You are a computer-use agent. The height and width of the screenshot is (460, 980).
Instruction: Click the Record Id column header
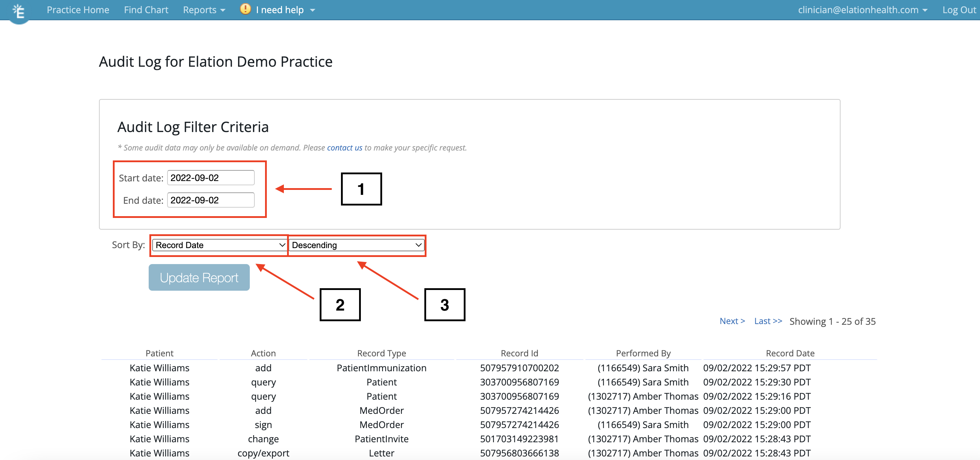click(x=519, y=353)
